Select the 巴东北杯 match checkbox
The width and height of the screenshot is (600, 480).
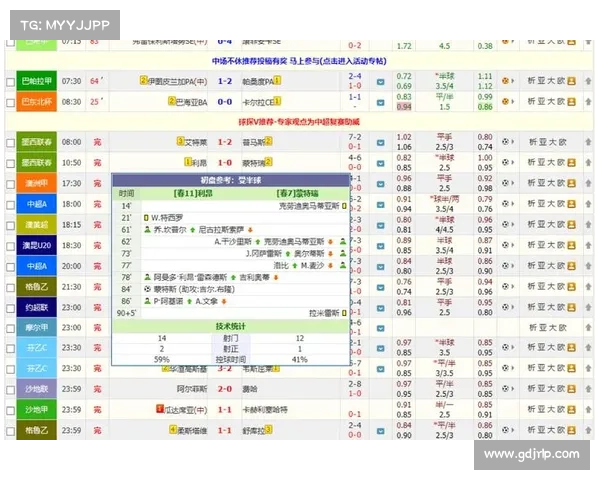click(x=10, y=102)
